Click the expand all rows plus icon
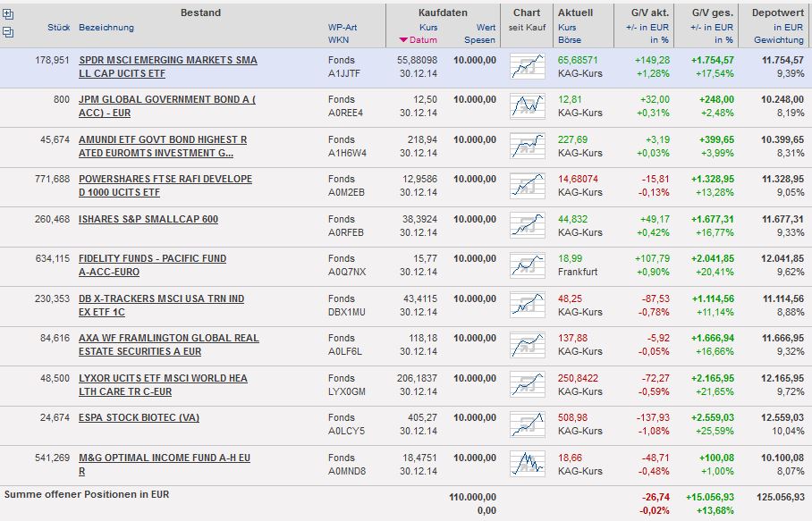 point(8,14)
